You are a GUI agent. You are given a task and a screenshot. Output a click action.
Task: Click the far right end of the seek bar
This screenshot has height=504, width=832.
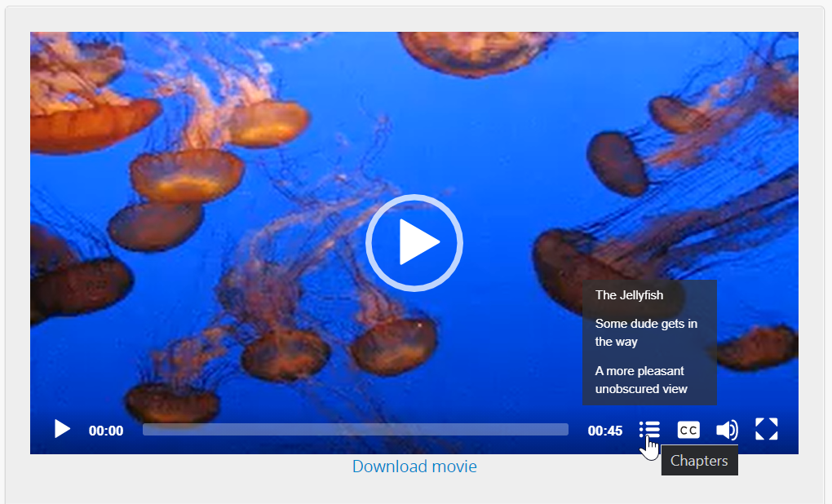(x=566, y=430)
